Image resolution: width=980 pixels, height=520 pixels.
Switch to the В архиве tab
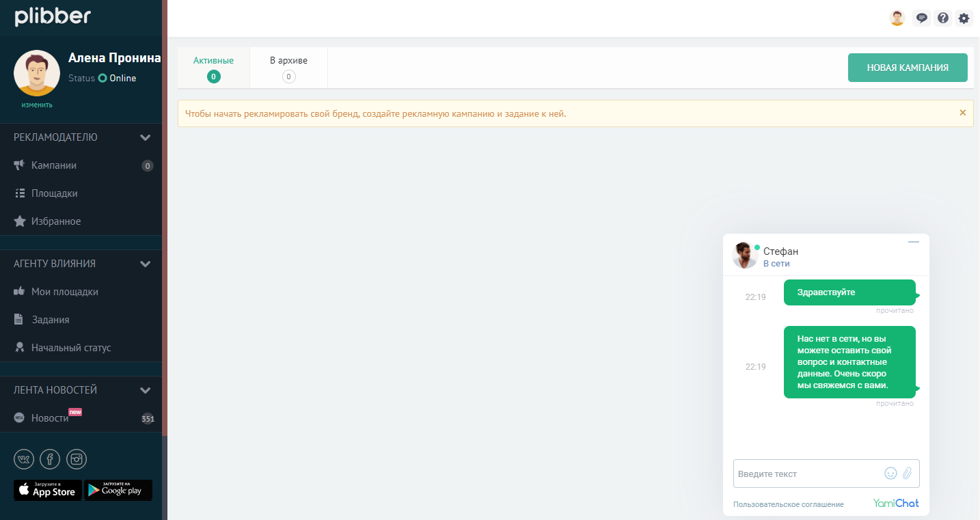(x=288, y=68)
